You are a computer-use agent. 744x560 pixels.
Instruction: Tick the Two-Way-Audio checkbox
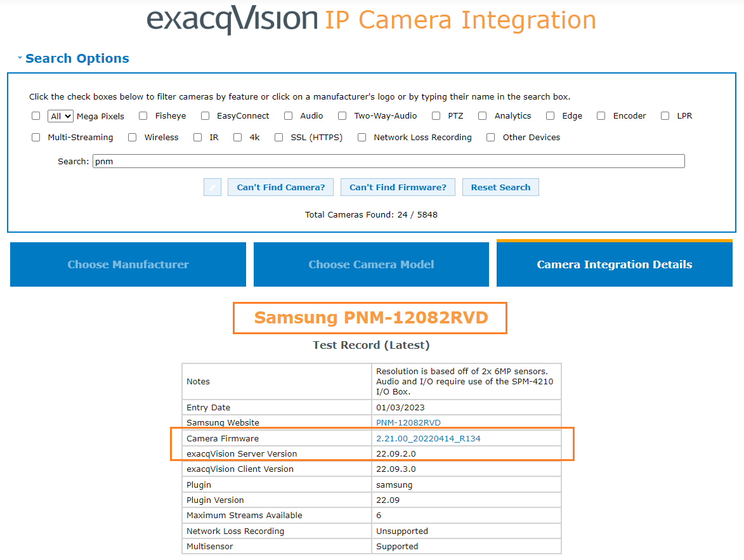pyautogui.click(x=342, y=116)
